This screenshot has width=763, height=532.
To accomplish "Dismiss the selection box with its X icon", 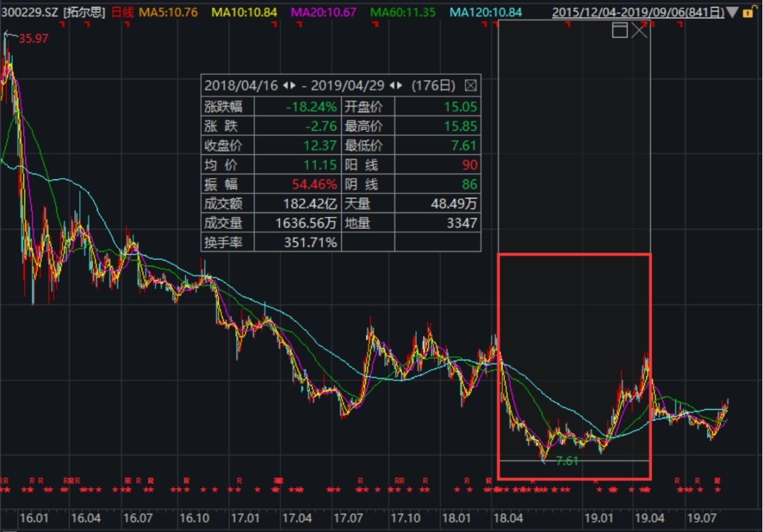I will click(639, 30).
